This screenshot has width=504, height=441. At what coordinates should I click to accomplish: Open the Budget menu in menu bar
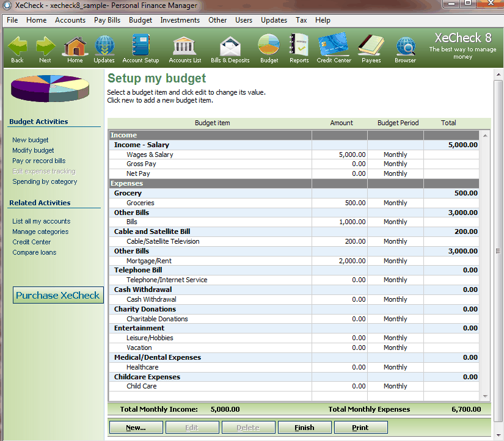click(141, 20)
